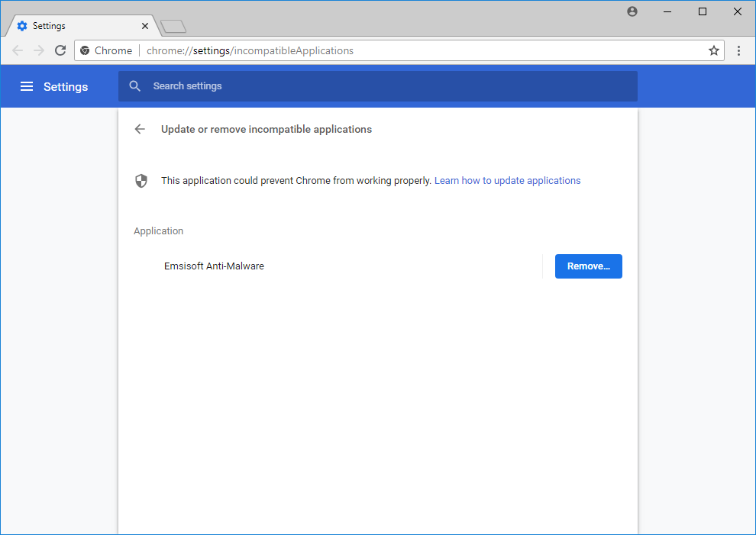This screenshot has width=756, height=535.
Task: Click the address bar URL
Action: 250,50
